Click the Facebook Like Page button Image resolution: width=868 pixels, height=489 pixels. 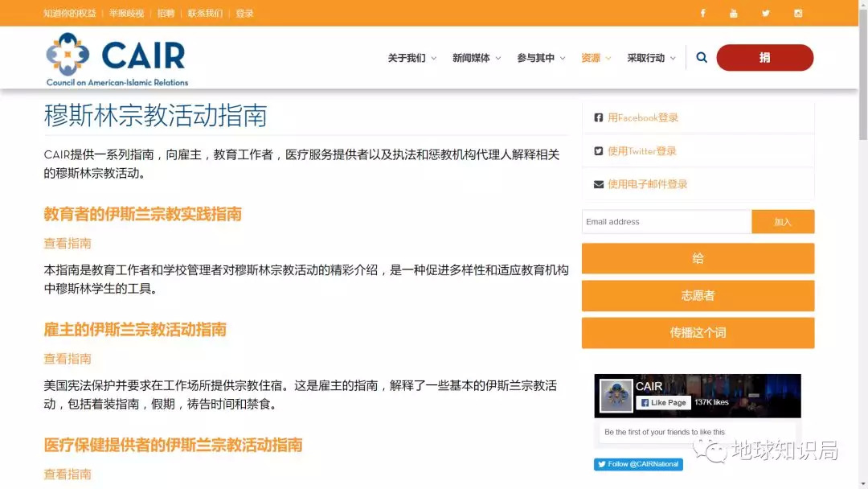(x=663, y=403)
